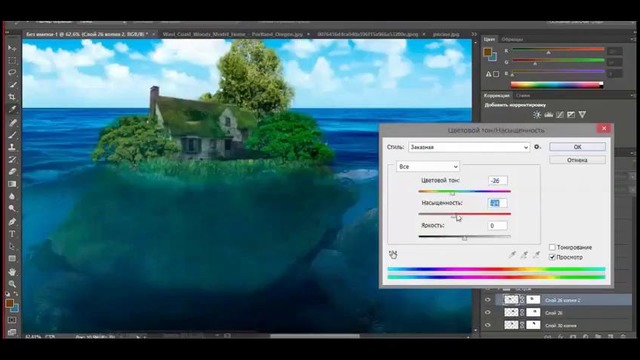Viewport: 640px width, 360px height.
Task: Select the Blur tool
Action: pos(12,196)
